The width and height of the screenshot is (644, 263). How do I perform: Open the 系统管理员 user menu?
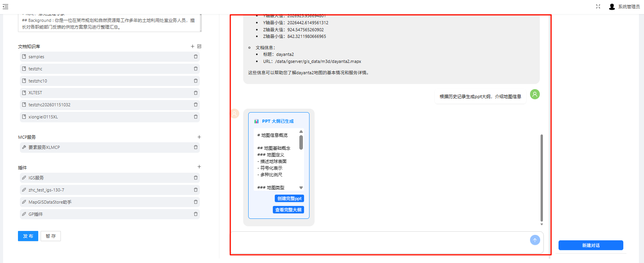coord(624,7)
